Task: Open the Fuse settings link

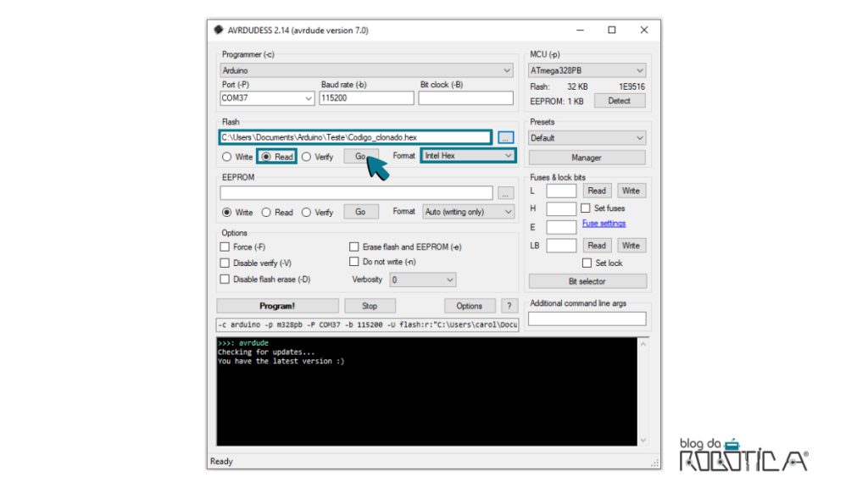Action: point(604,224)
